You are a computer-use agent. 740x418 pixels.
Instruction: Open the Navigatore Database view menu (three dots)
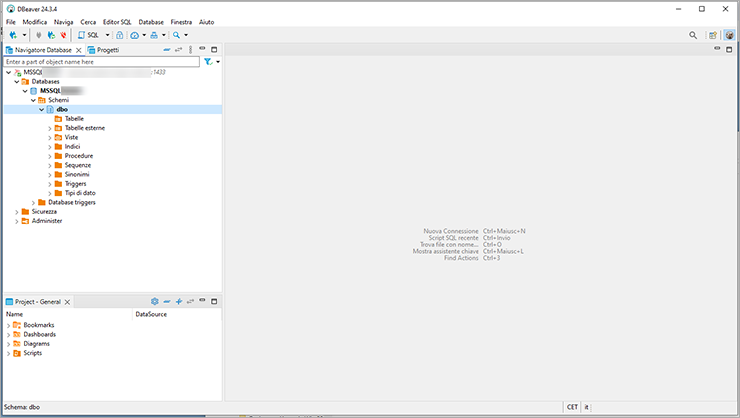(191, 50)
